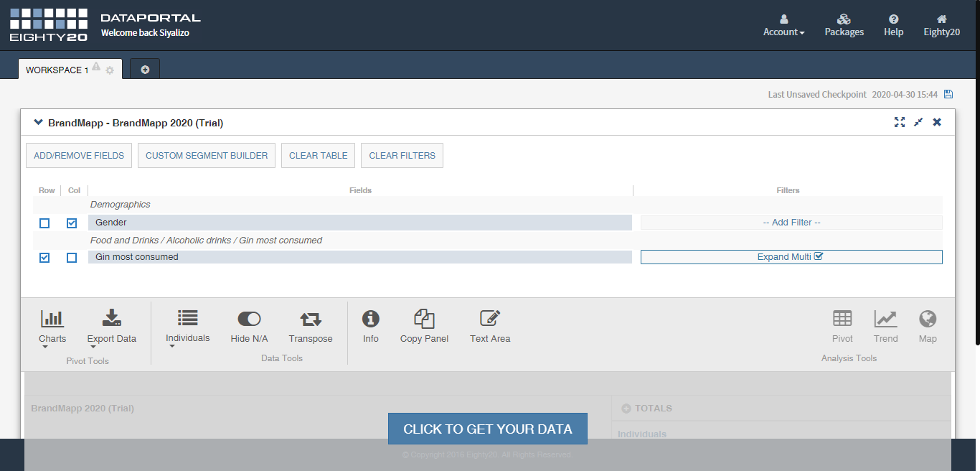Shrink the BrandMapp panel with the compress icon

pyautogui.click(x=918, y=122)
